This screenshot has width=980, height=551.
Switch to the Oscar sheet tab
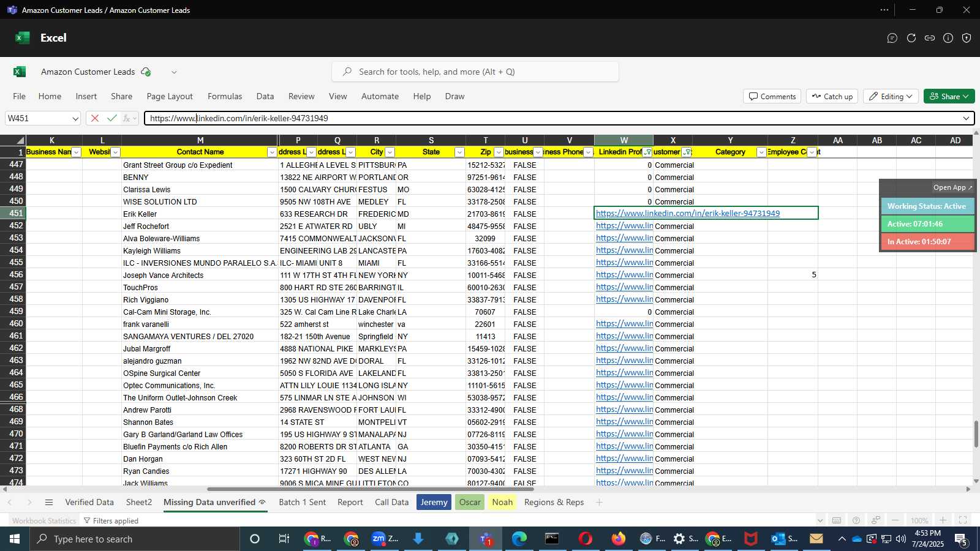pyautogui.click(x=470, y=502)
